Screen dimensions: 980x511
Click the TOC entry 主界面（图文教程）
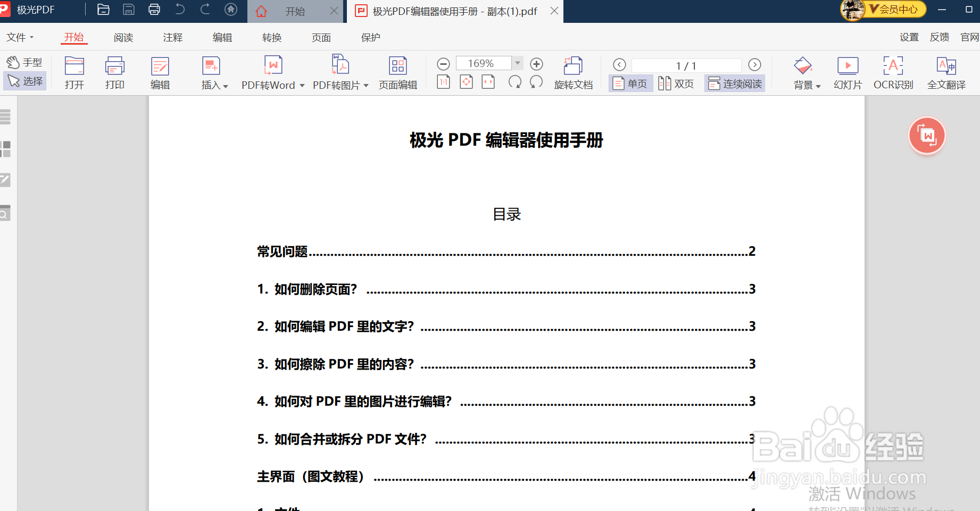(506, 476)
